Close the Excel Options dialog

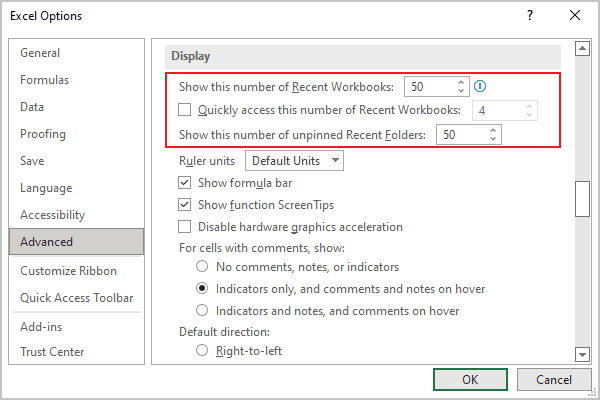575,15
